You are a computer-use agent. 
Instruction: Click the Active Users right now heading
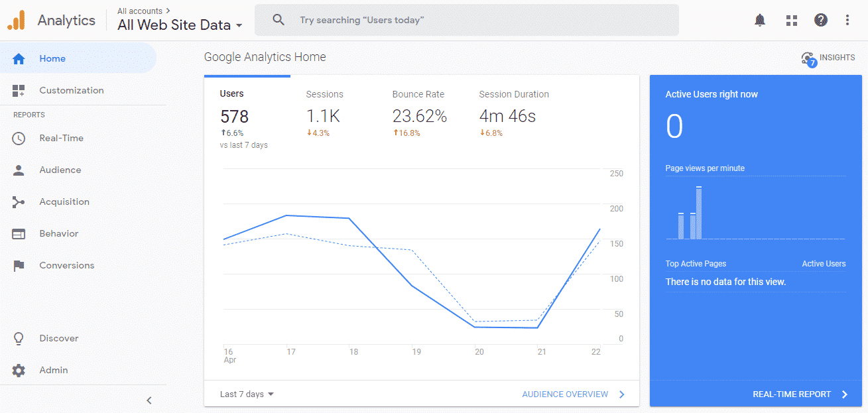(x=712, y=94)
